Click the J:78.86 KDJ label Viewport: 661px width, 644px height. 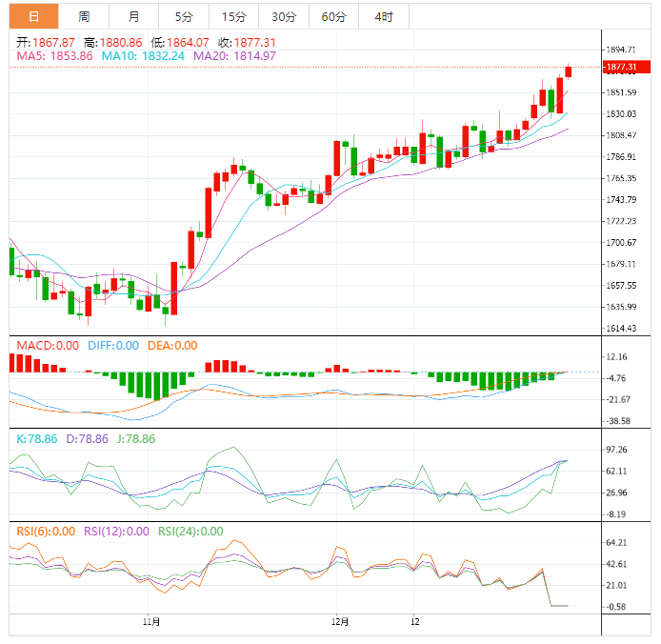click(136, 439)
